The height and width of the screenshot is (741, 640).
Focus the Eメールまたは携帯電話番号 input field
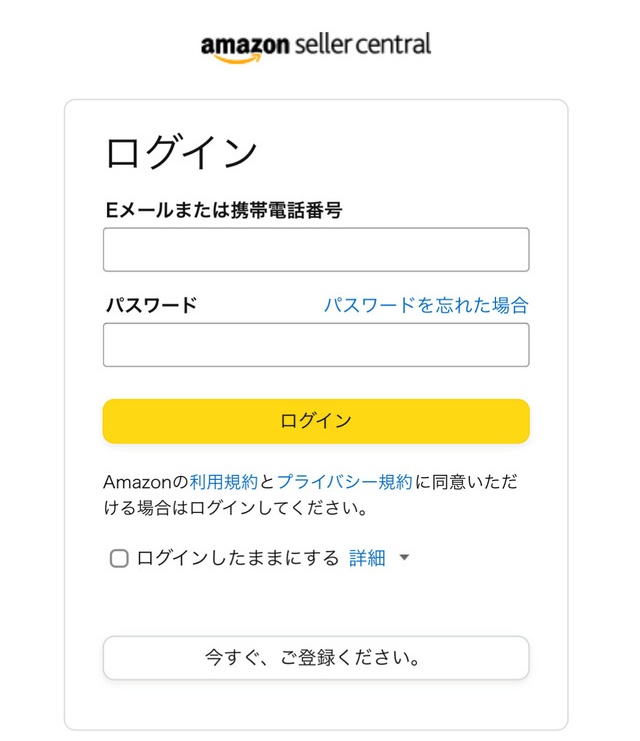pos(316,250)
